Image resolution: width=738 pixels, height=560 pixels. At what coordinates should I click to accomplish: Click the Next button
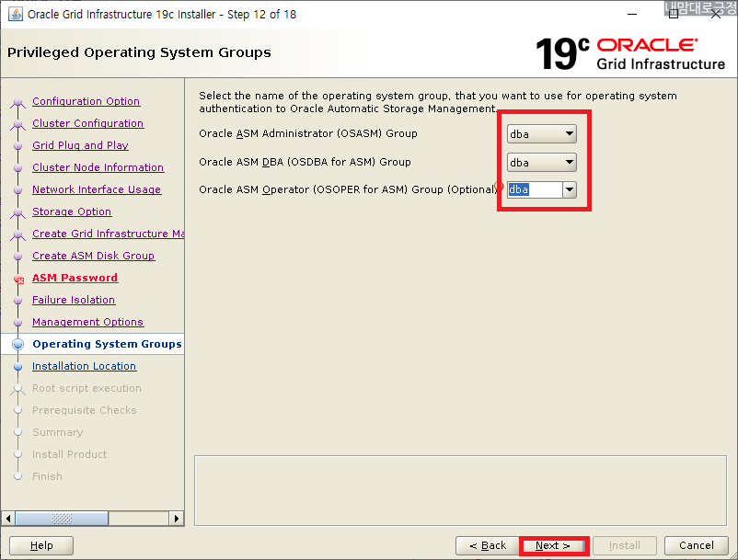(554, 545)
